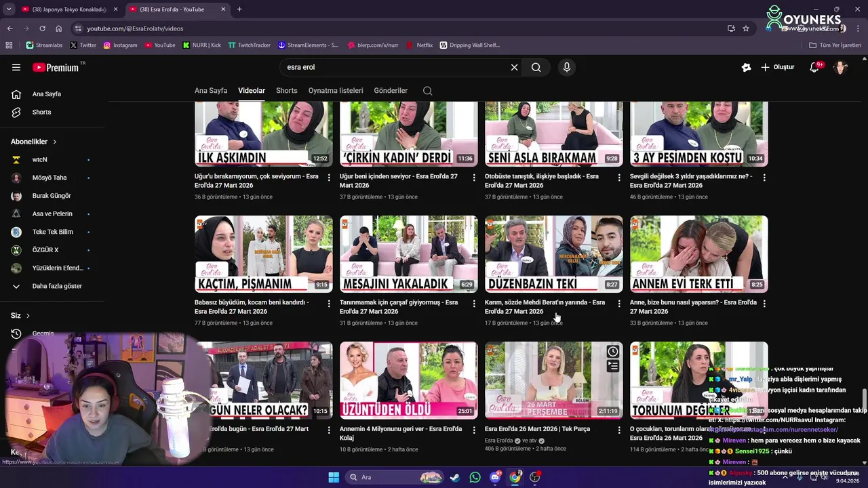Open Teke Tek Bilim subscription

pyautogui.click(x=52, y=232)
